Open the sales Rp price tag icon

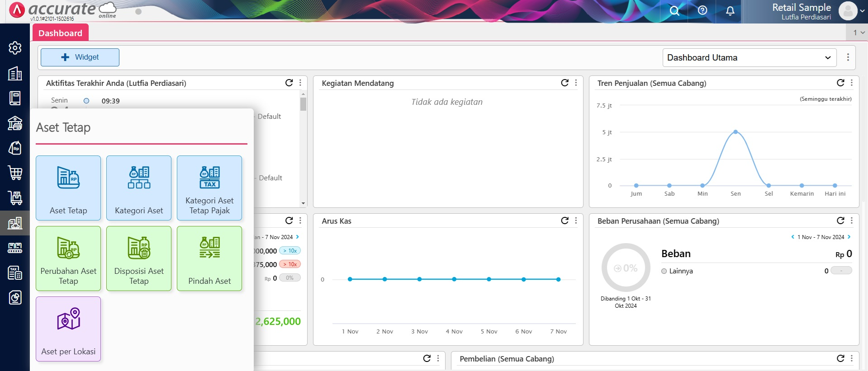coord(15,148)
